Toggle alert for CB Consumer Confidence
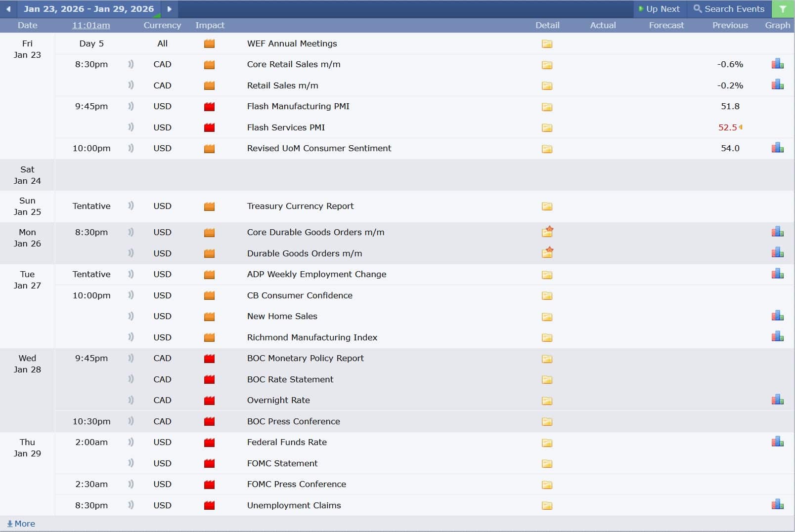The height and width of the screenshot is (532, 795). tap(131, 295)
